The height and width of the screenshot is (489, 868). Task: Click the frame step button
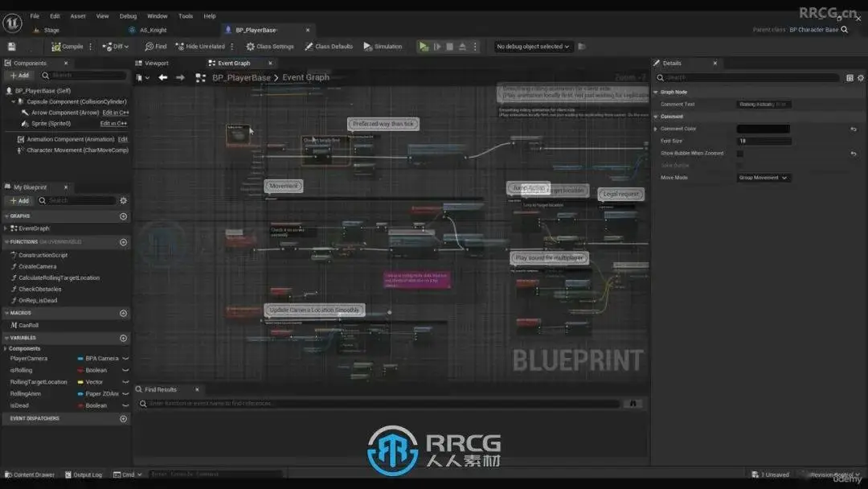436,47
